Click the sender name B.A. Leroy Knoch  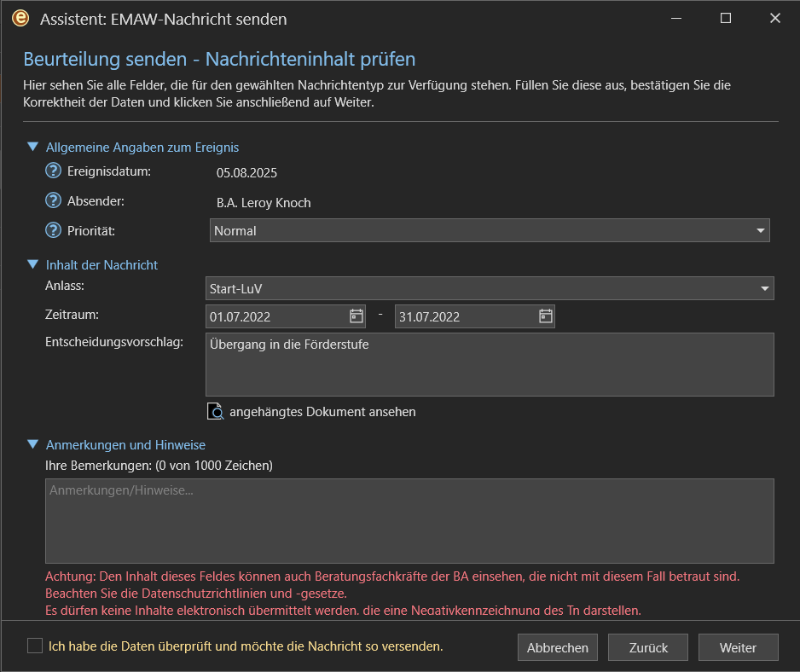click(264, 203)
